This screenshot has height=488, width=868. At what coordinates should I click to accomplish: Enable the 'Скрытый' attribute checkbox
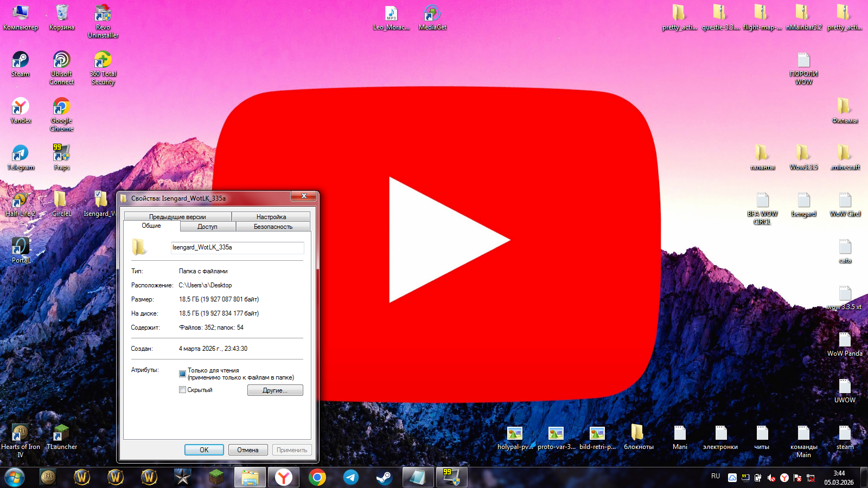pos(183,390)
